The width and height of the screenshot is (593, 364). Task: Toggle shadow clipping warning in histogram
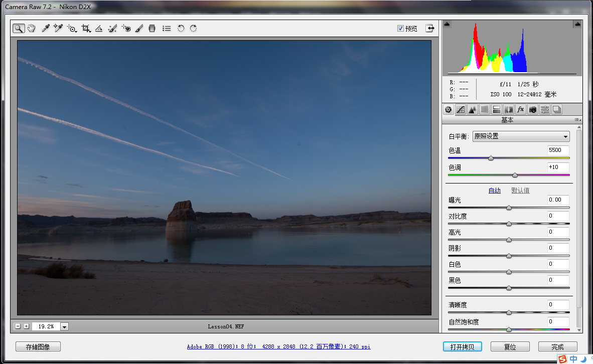click(448, 24)
